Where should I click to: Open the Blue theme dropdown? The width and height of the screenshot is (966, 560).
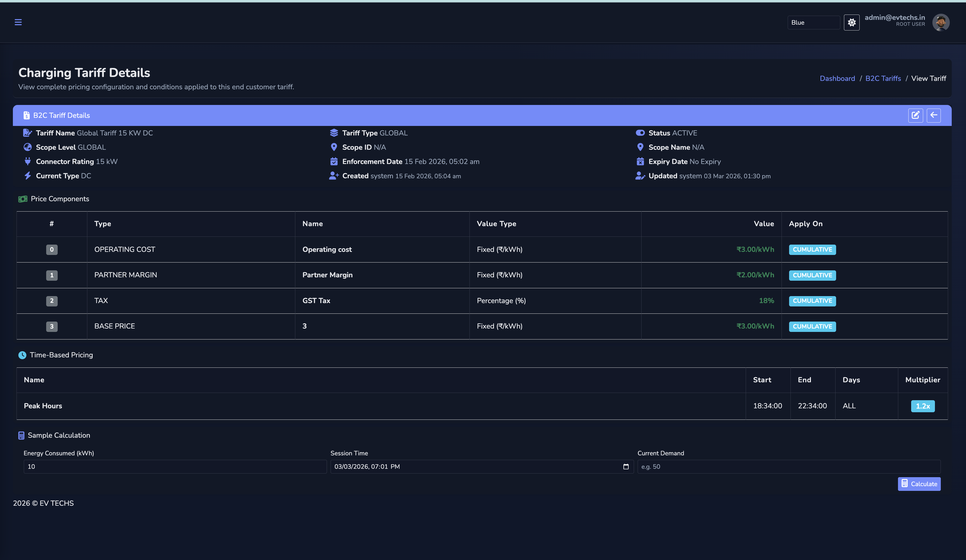tap(813, 23)
